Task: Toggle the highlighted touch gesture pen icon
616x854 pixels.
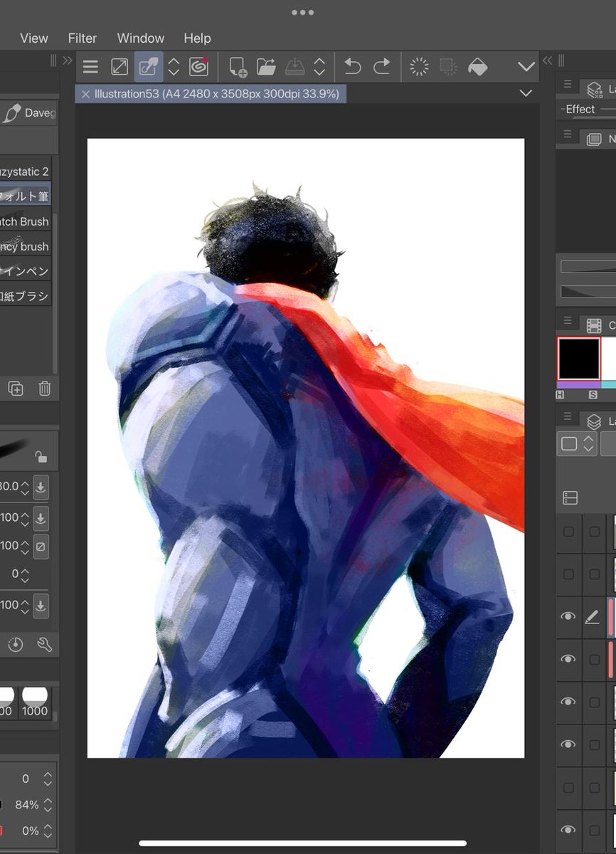Action: point(149,67)
